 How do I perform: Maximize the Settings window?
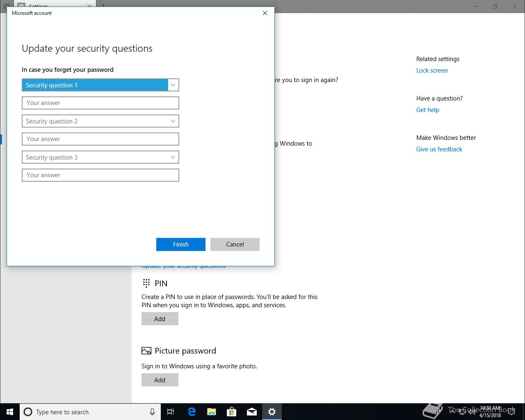495,7
